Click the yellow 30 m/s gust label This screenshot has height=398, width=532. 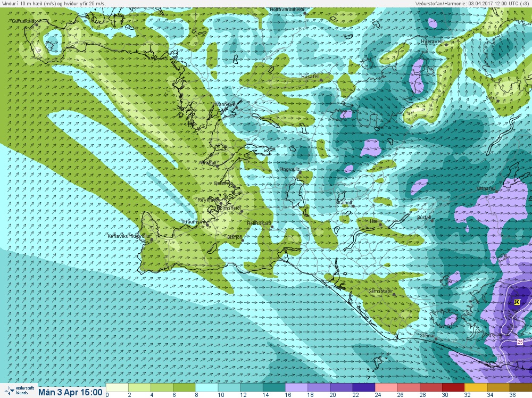point(517,302)
